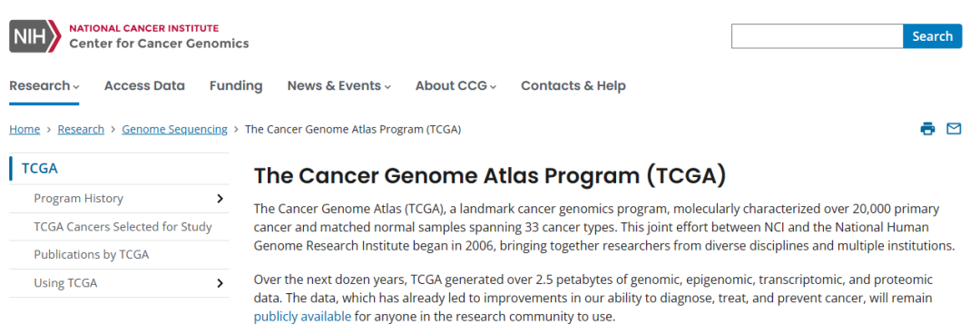
Task: Expand the Research menu chevron
Action: [76, 87]
